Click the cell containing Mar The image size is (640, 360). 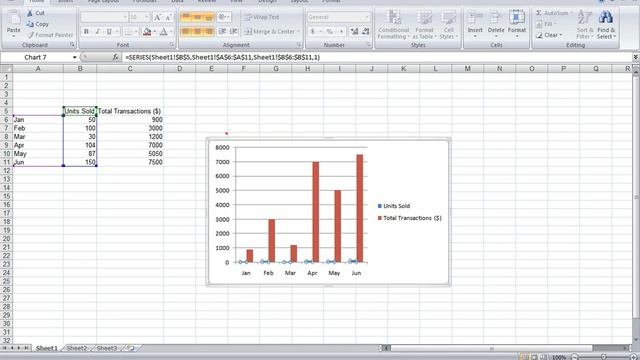(38, 137)
